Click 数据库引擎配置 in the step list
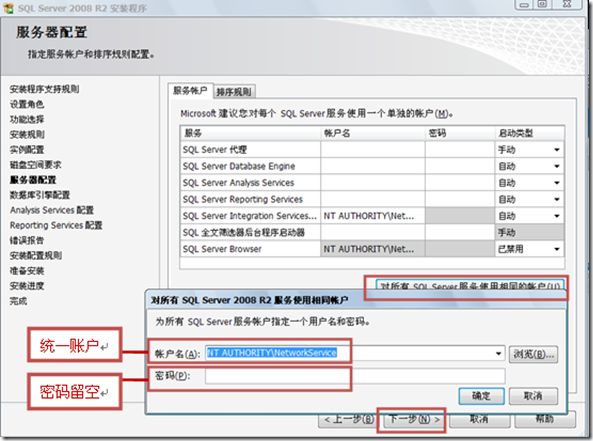 click(40, 195)
